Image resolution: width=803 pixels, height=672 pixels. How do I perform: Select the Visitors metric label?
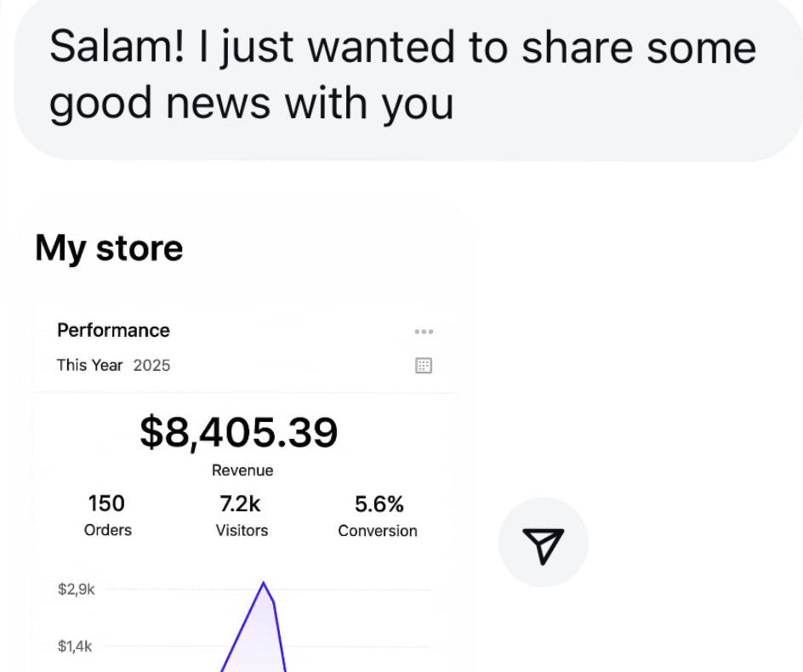(242, 530)
